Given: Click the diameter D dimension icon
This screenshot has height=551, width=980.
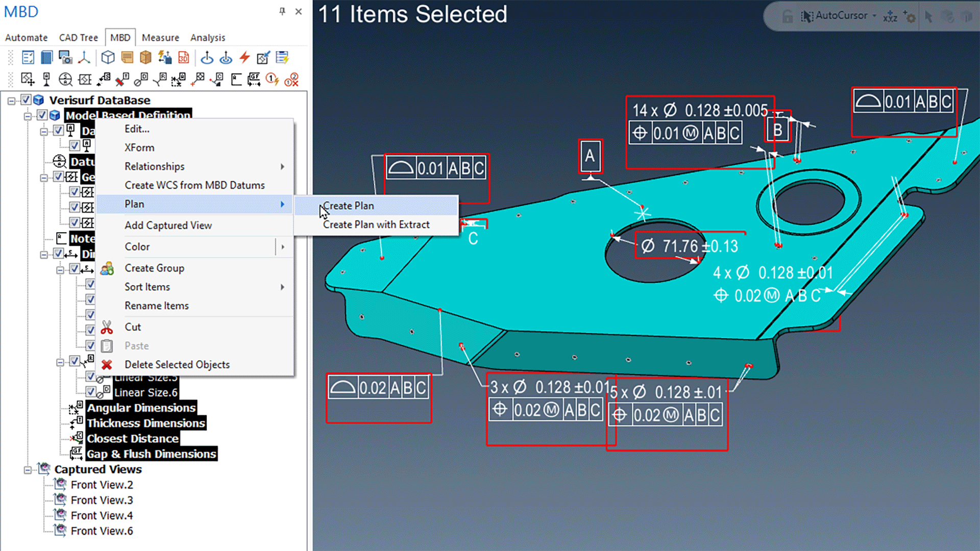Looking at the screenshot, I should point(141,80).
